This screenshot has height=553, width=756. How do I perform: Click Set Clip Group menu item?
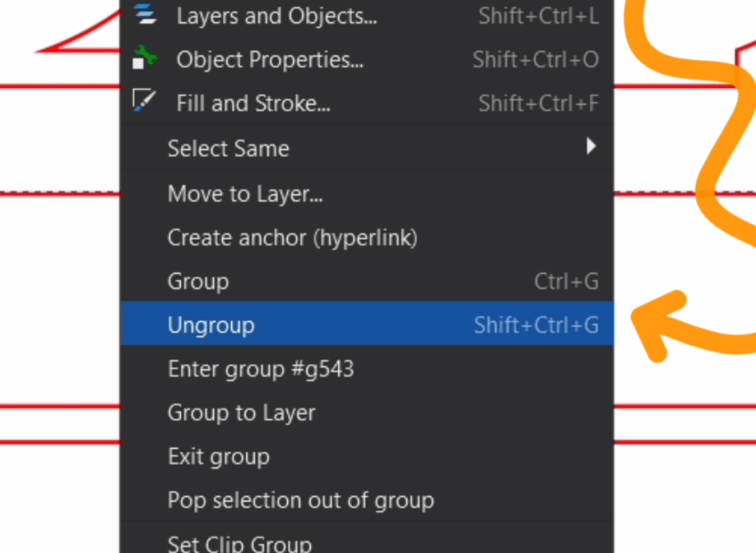239,543
